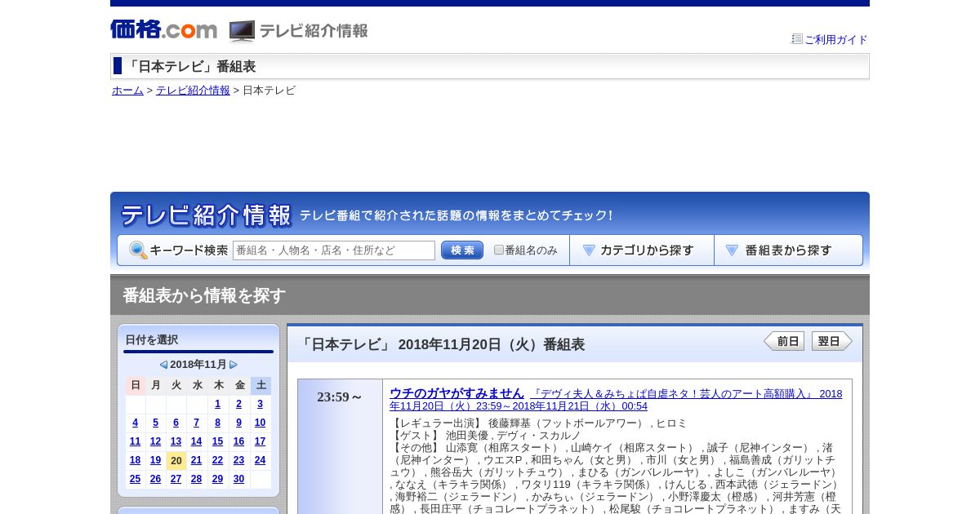
Task: Select November 4 in calendar
Action: [x=136, y=423]
